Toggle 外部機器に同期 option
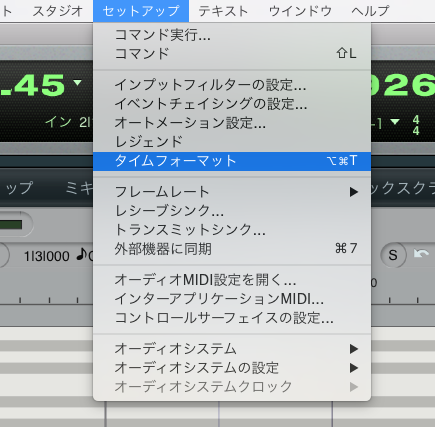 point(232,249)
